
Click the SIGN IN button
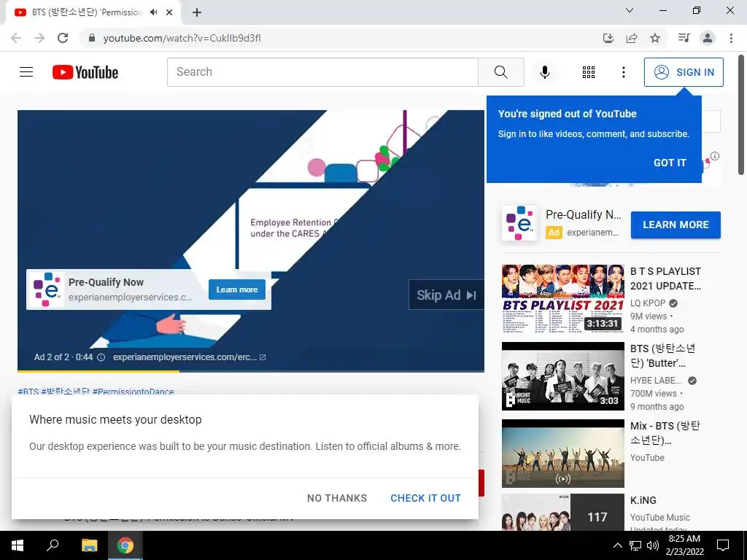coord(684,72)
